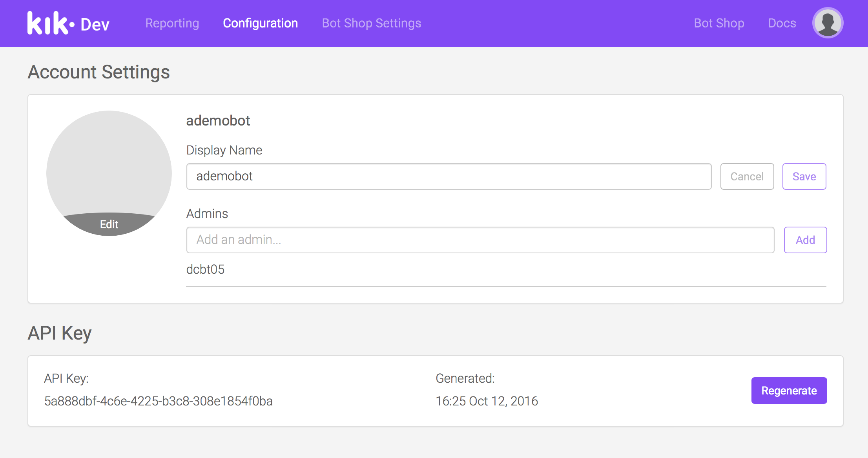The width and height of the screenshot is (868, 458).
Task: Click the Add an admin field
Action: [480, 240]
